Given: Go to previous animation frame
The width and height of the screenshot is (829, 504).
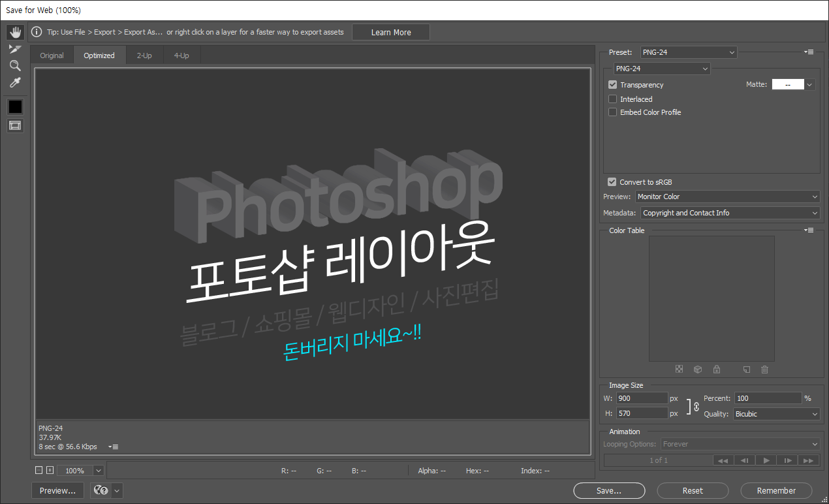Looking at the screenshot, I should click(x=744, y=460).
